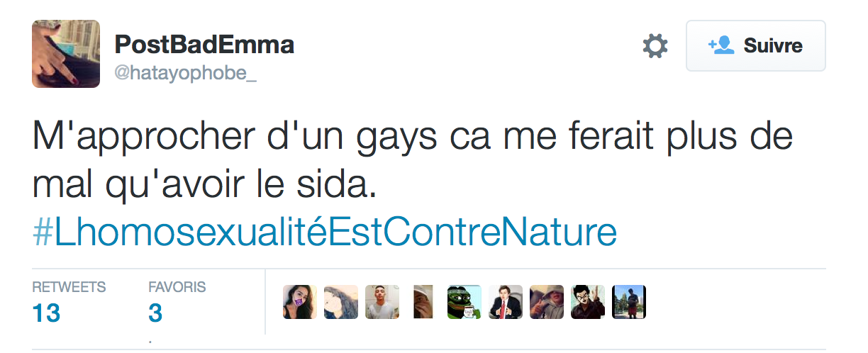The image size is (868, 353).
Task: Select the avatar with purple emoji face
Action: click(x=300, y=302)
